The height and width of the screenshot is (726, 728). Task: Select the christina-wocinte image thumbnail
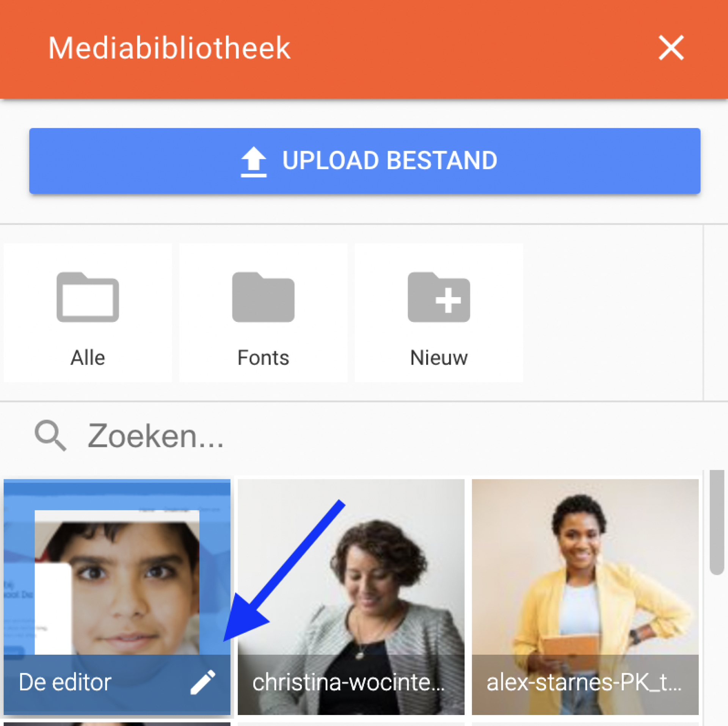point(351,597)
